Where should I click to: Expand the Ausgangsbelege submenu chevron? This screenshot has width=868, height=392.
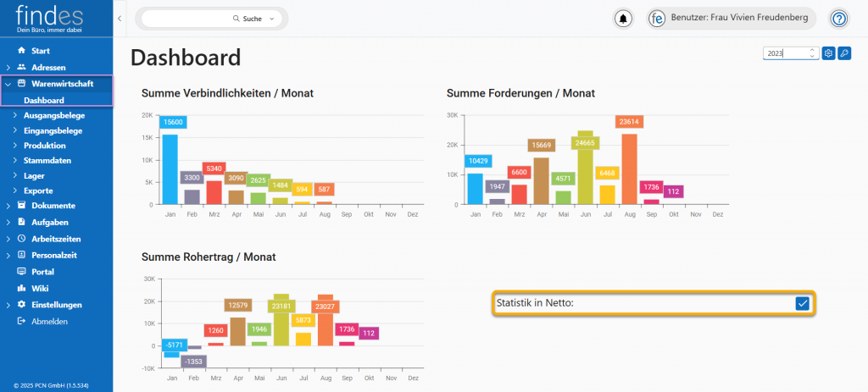tap(15, 114)
